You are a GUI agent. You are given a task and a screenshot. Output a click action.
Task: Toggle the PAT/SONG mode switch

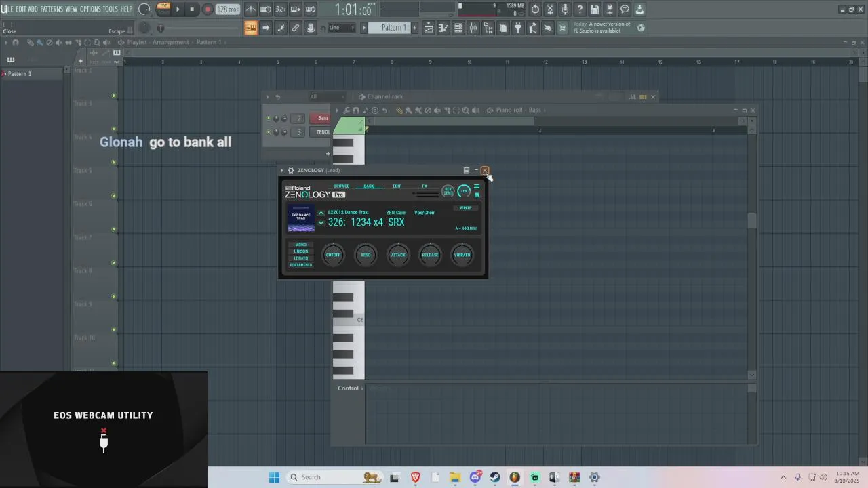pyautogui.click(x=163, y=9)
